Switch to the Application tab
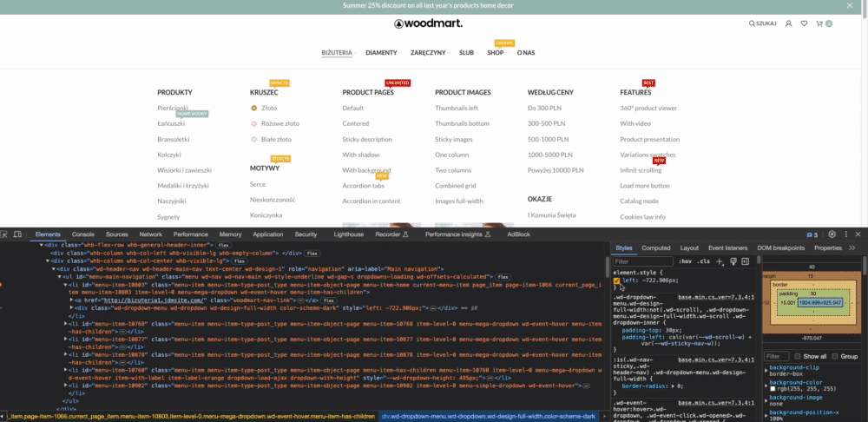The width and height of the screenshot is (868, 422). click(x=268, y=234)
